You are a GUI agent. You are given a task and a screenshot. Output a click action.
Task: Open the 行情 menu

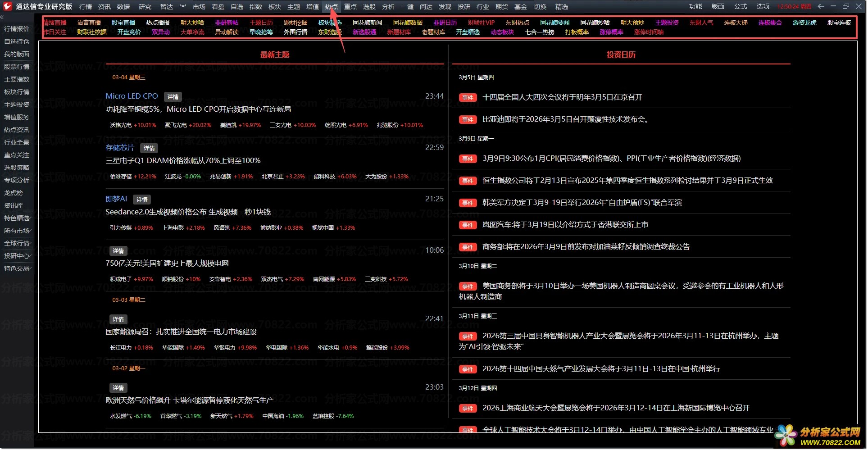point(86,7)
